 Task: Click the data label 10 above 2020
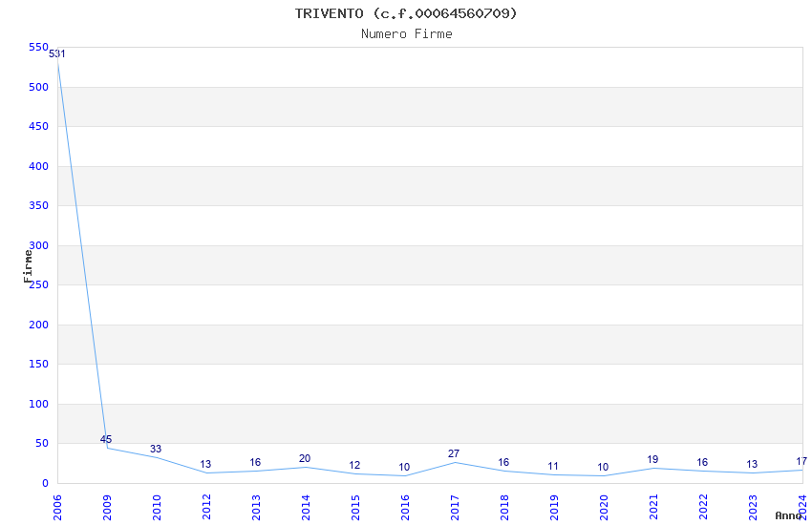603,467
